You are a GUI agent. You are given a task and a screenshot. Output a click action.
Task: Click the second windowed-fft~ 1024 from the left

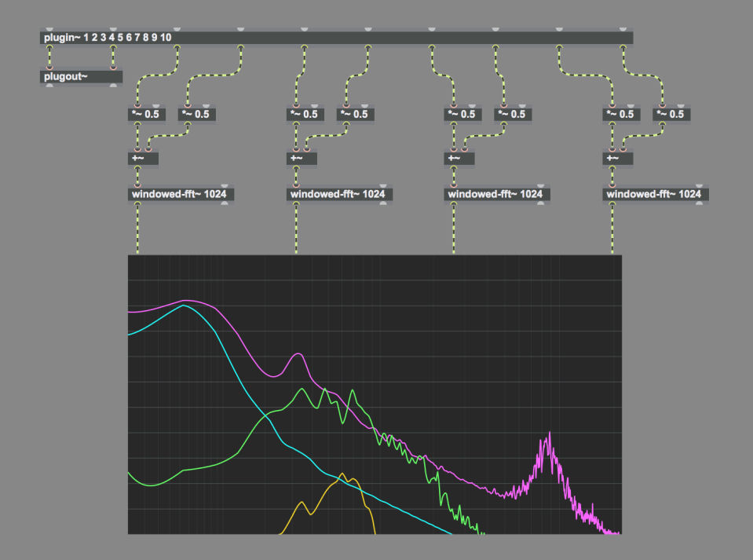click(x=339, y=195)
